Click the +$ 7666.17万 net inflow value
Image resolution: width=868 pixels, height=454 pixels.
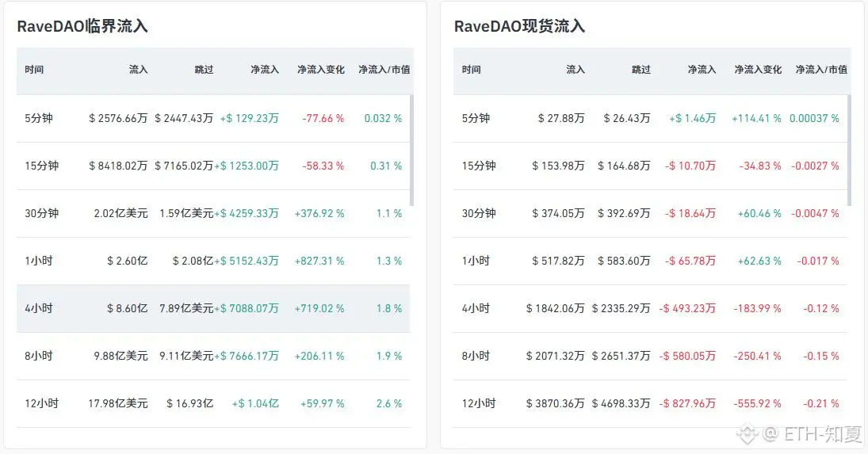coord(247,356)
